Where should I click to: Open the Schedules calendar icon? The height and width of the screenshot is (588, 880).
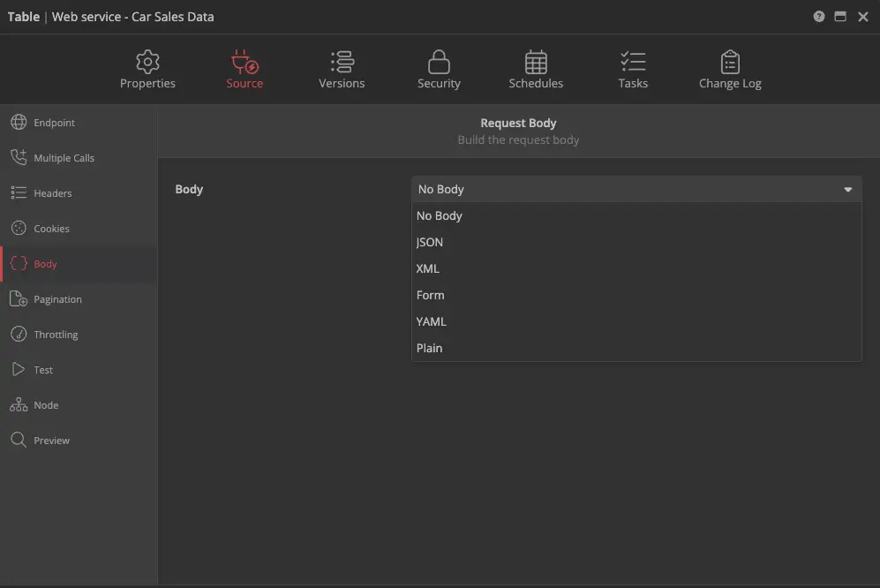[536, 62]
